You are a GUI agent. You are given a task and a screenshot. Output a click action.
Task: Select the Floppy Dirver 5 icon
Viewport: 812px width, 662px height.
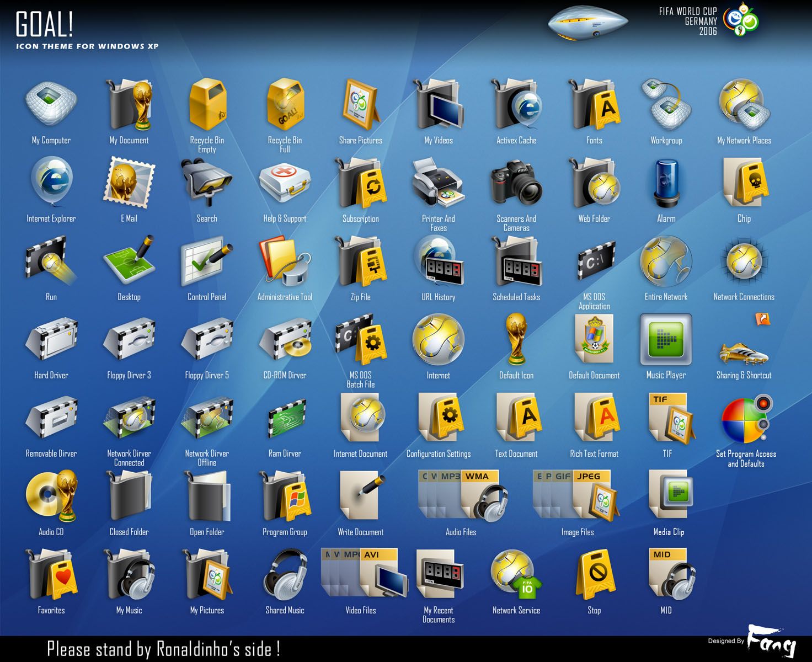pyautogui.click(x=207, y=339)
